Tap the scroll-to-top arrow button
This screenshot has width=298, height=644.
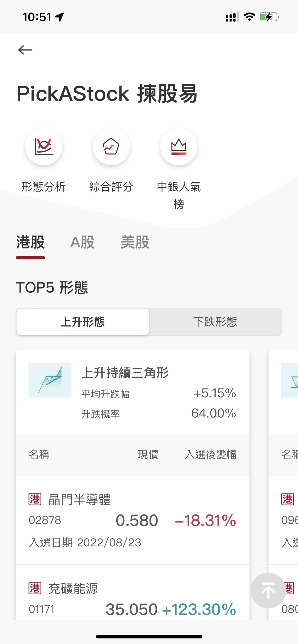click(x=268, y=590)
